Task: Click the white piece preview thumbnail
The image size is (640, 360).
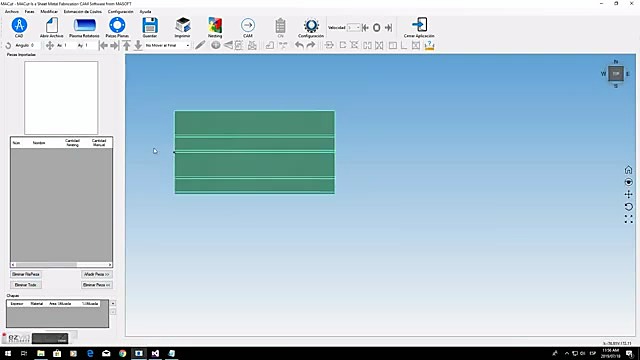Action: pos(61,98)
